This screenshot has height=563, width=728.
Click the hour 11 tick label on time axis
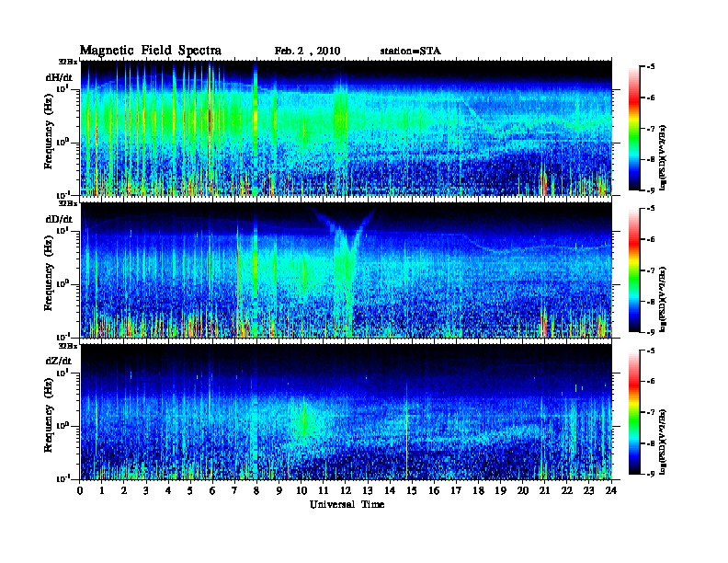(324, 490)
